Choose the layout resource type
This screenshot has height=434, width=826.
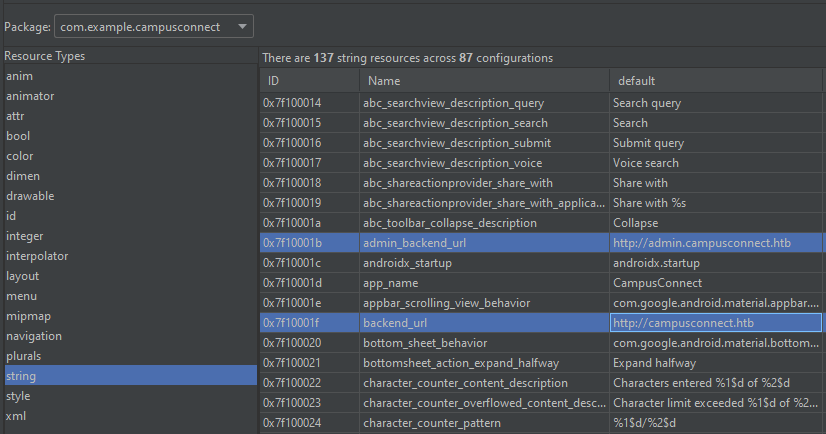23,276
